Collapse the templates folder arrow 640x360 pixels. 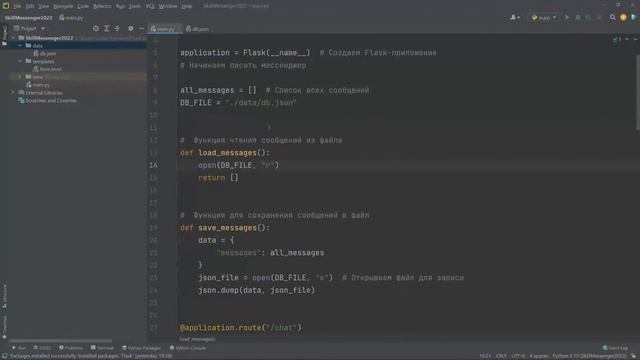click(x=20, y=61)
